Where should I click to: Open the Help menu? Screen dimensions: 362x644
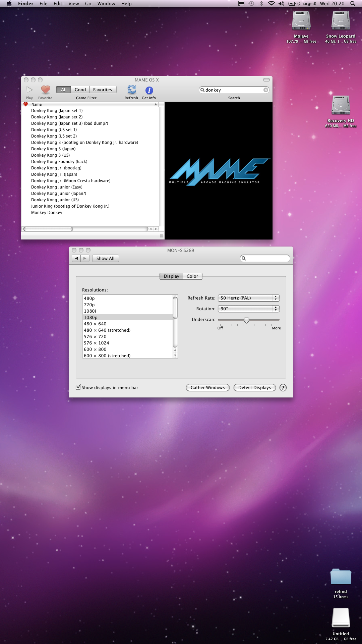[x=126, y=4]
